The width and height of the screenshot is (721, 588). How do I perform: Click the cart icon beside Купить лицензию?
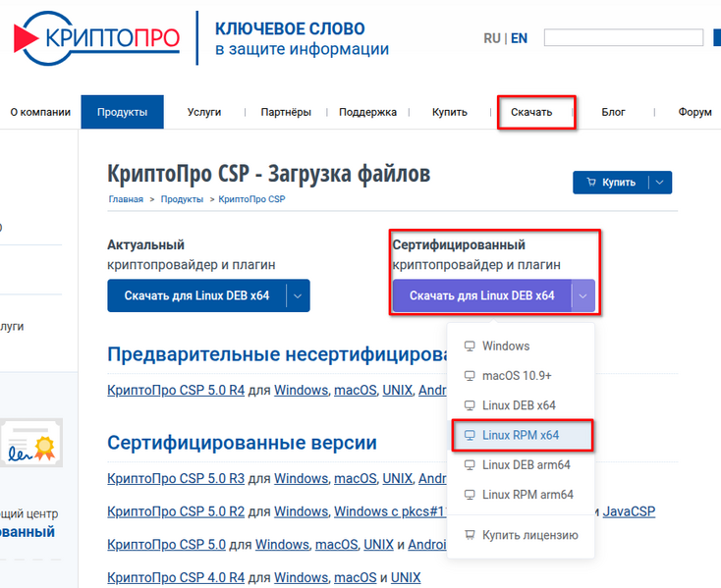[470, 536]
